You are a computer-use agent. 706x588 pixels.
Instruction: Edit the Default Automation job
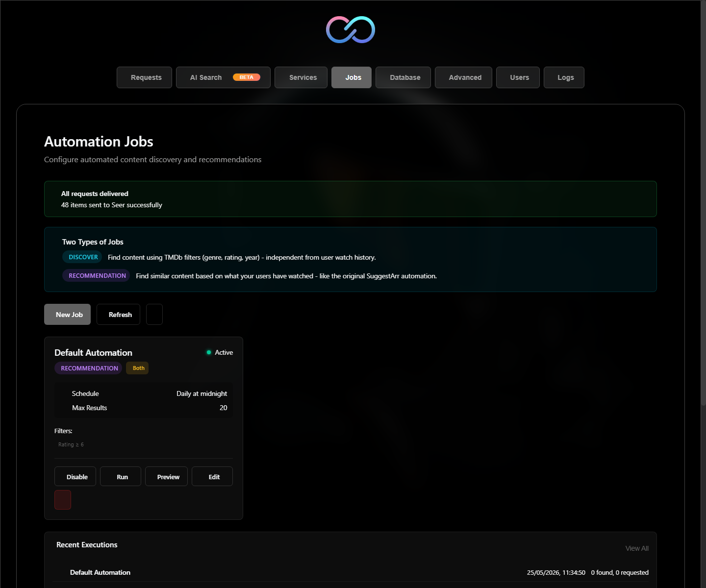coord(212,477)
